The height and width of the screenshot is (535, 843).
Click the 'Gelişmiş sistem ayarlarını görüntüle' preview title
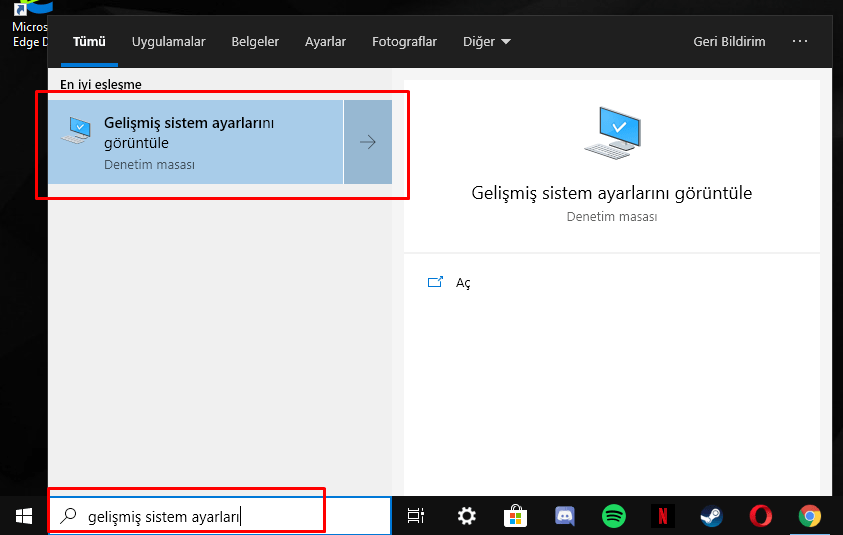pyautogui.click(x=612, y=194)
